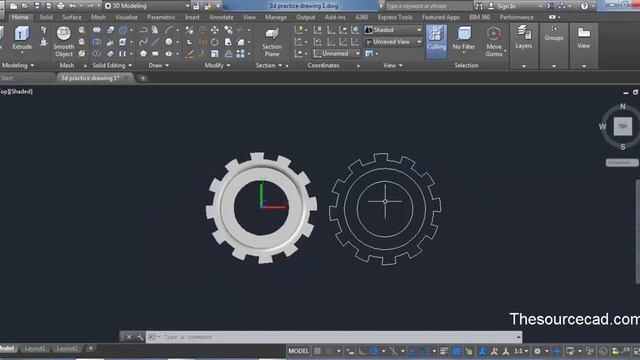The image size is (640, 360).
Task: Toggle polar tracking in status bar
Action: 373,351
